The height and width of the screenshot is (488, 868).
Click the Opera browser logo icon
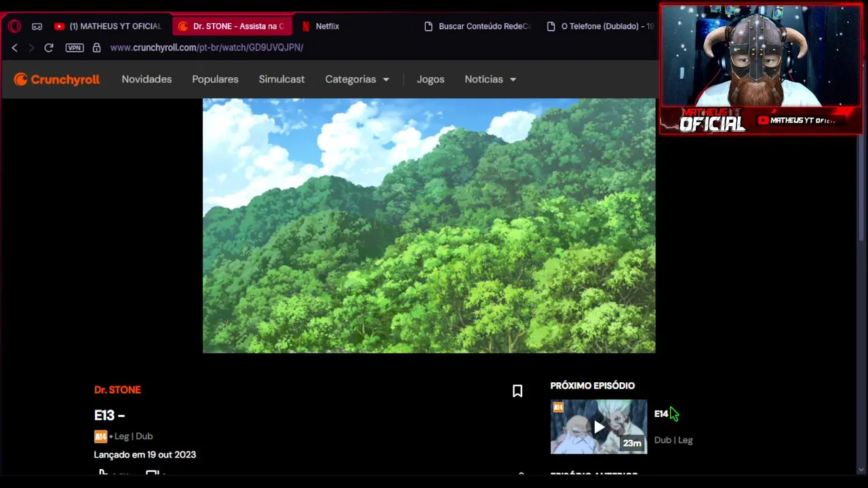point(14,26)
